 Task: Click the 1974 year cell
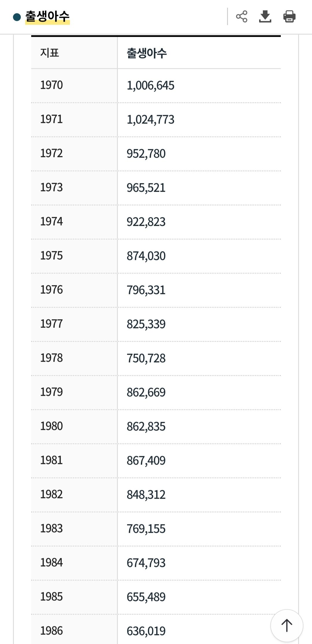point(51,222)
